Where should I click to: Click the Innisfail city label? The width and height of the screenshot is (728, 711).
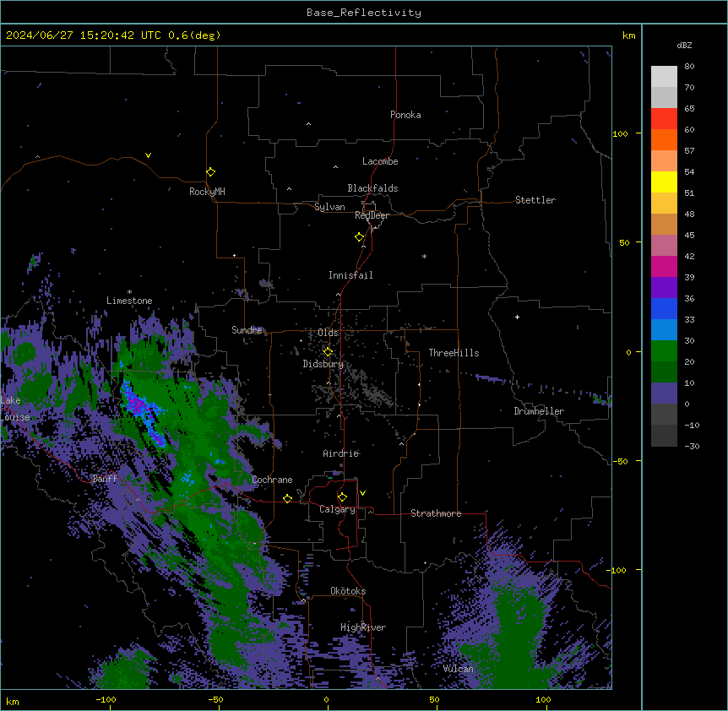[350, 275]
